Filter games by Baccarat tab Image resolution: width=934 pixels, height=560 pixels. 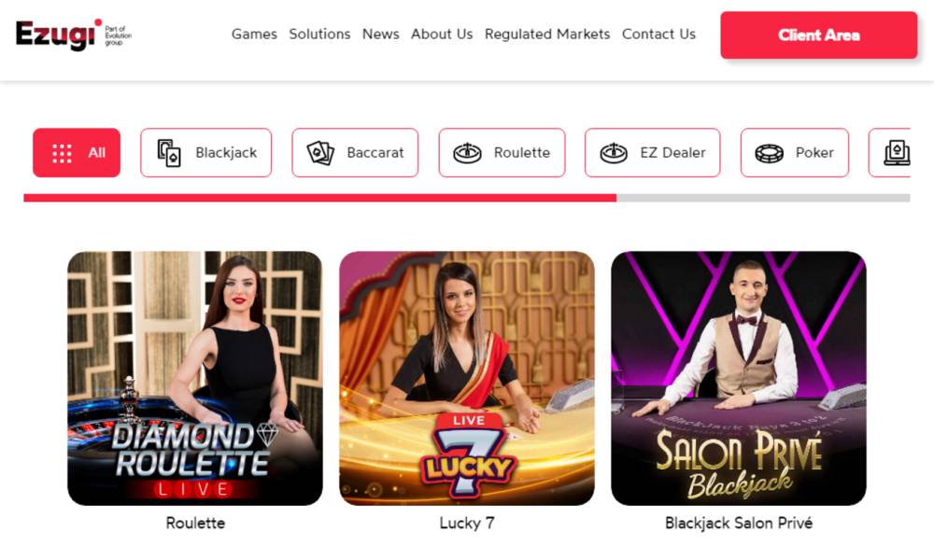[355, 153]
